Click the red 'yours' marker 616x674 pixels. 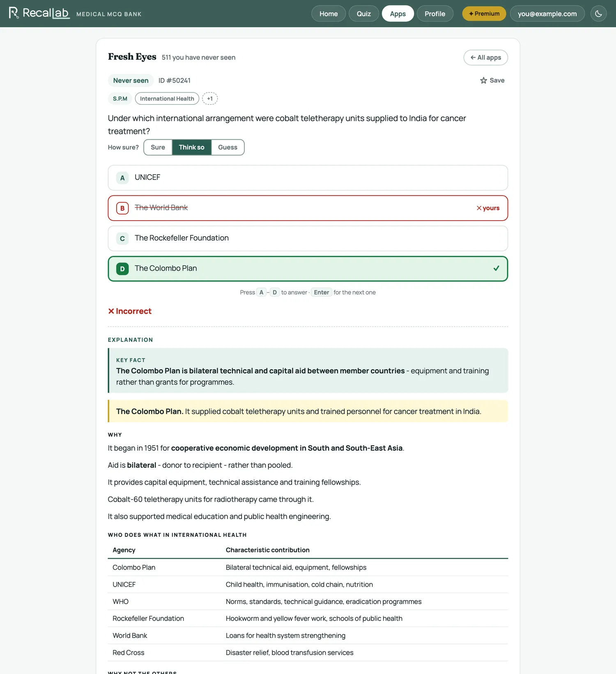488,208
